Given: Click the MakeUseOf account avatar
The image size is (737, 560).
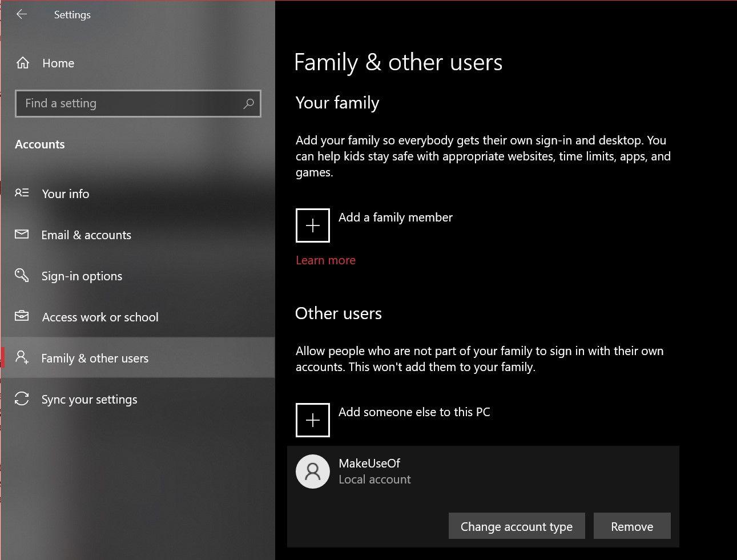Looking at the screenshot, I should click(x=313, y=472).
